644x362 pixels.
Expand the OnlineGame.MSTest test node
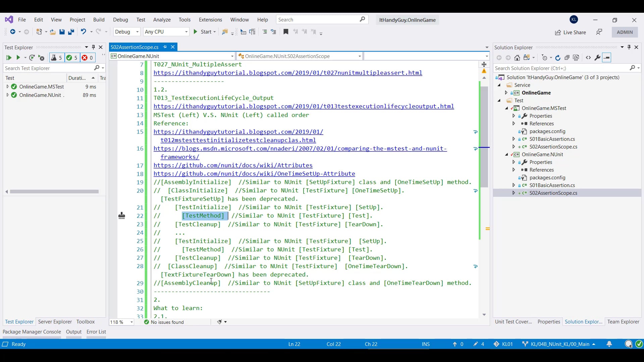tap(8, 86)
